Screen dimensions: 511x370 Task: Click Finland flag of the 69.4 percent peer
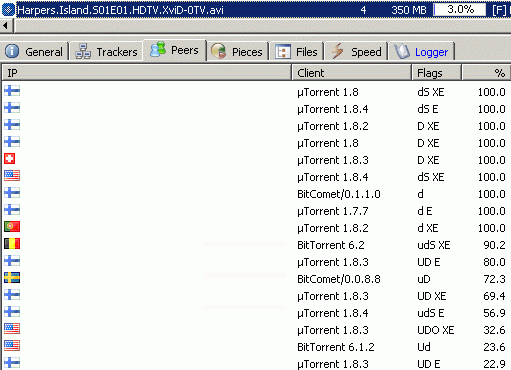click(12, 294)
